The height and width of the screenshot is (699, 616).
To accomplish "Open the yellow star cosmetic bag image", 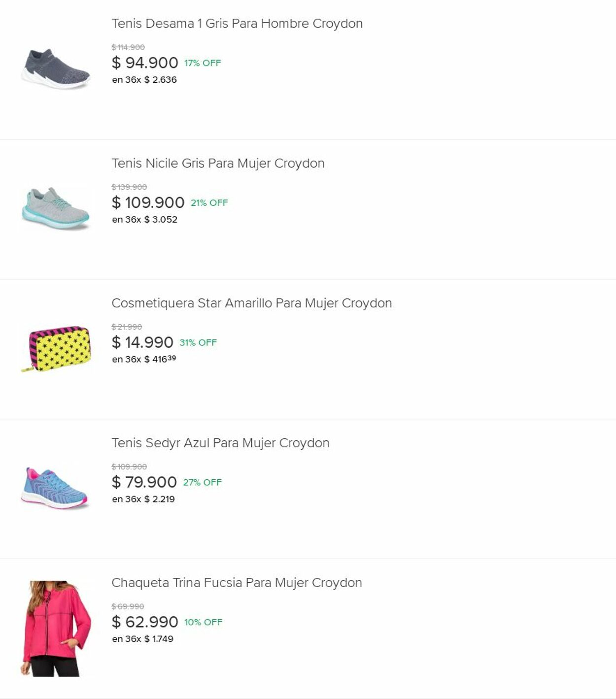I will pos(56,349).
